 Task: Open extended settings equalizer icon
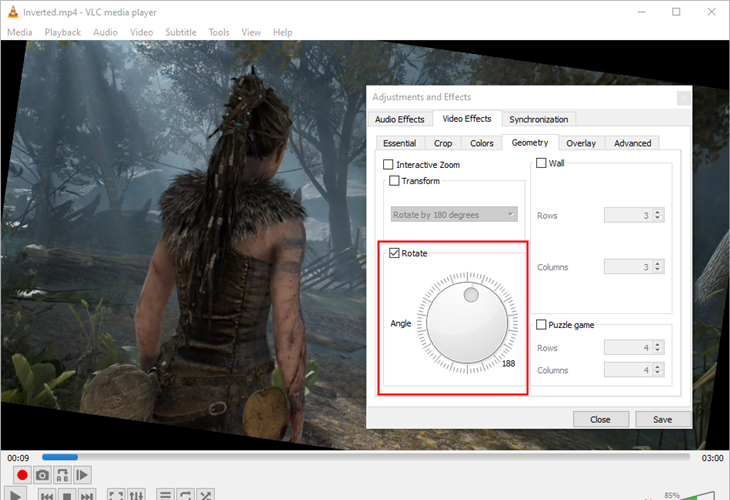pos(136,495)
